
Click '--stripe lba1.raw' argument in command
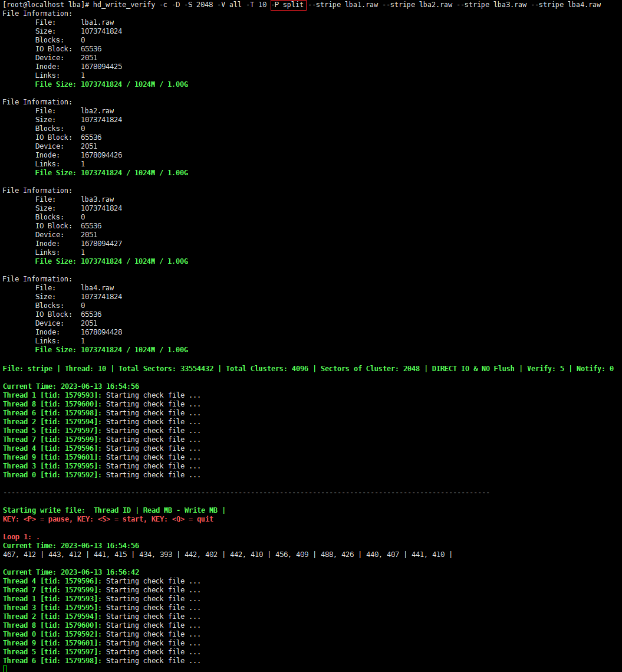click(343, 5)
